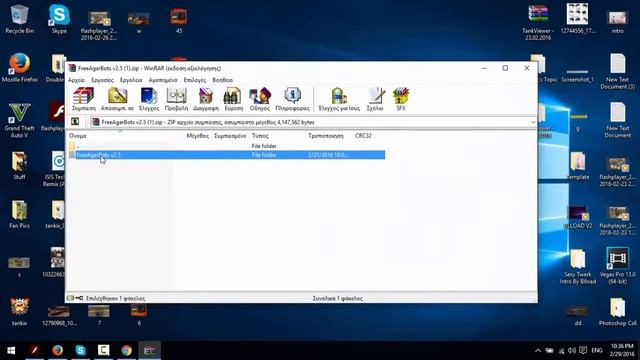Click the taskbar clock showing 10:36 PM
The width and height of the screenshot is (640, 360).
pyautogui.click(x=622, y=350)
